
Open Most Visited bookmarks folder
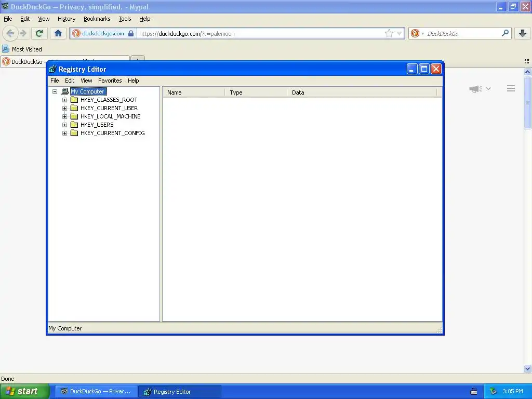22,49
